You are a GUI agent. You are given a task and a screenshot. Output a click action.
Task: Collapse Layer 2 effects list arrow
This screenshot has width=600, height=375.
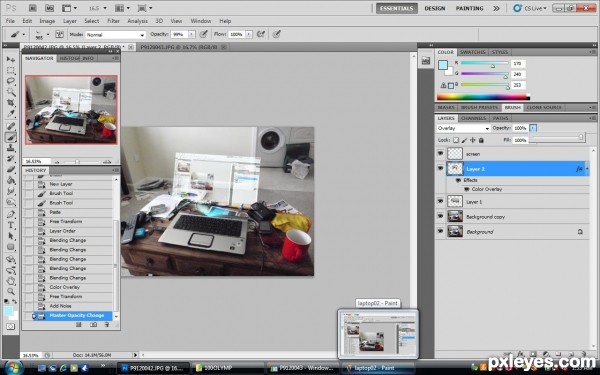pyautogui.click(x=587, y=169)
